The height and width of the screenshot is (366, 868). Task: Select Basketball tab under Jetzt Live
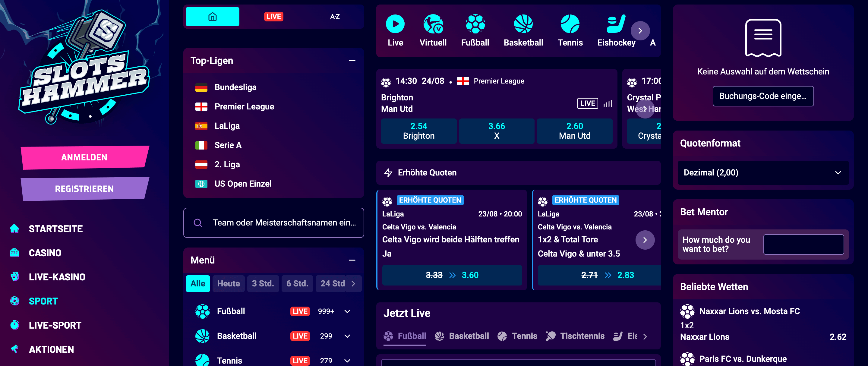click(x=462, y=336)
